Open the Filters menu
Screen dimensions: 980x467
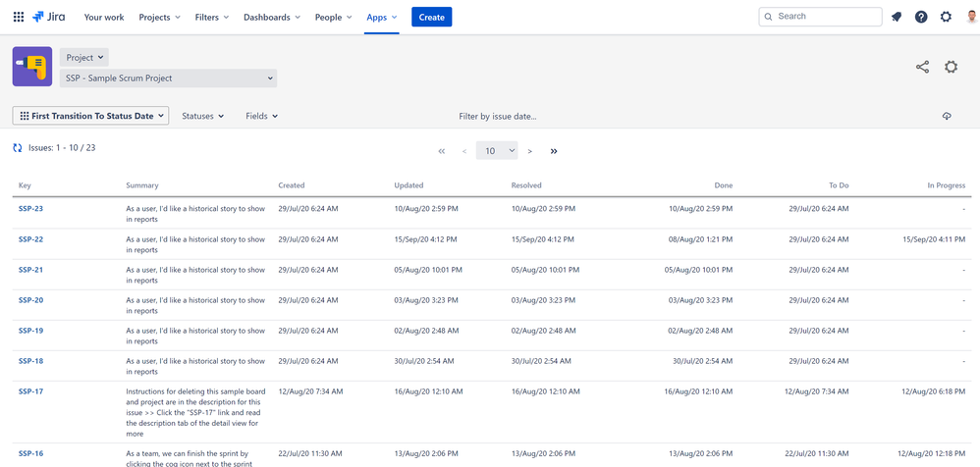[212, 18]
